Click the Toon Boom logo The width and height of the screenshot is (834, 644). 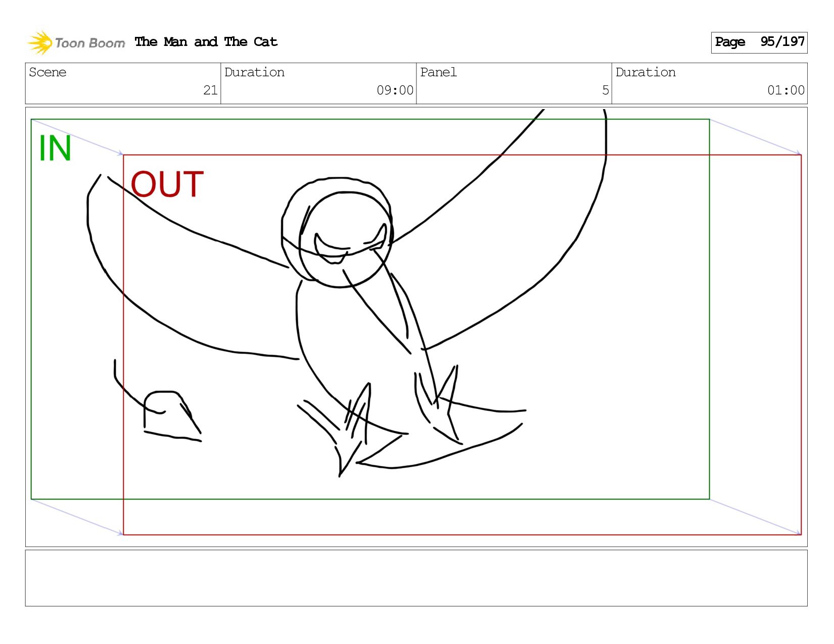(76, 42)
